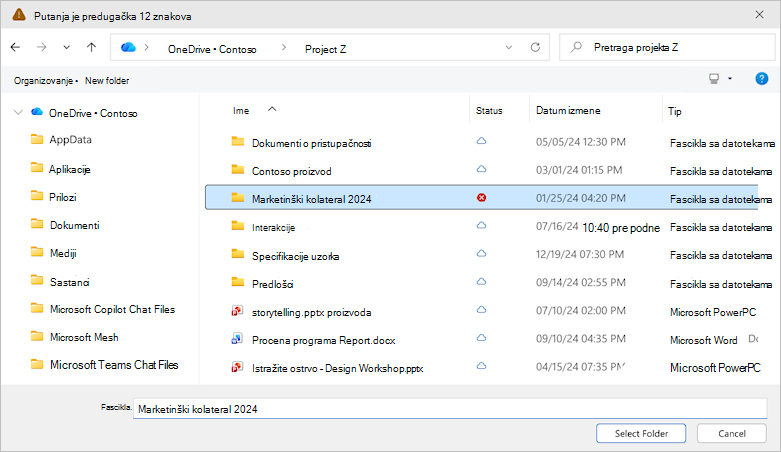This screenshot has width=781, height=452.
Task: Open the Help question mark icon
Action: (x=762, y=79)
